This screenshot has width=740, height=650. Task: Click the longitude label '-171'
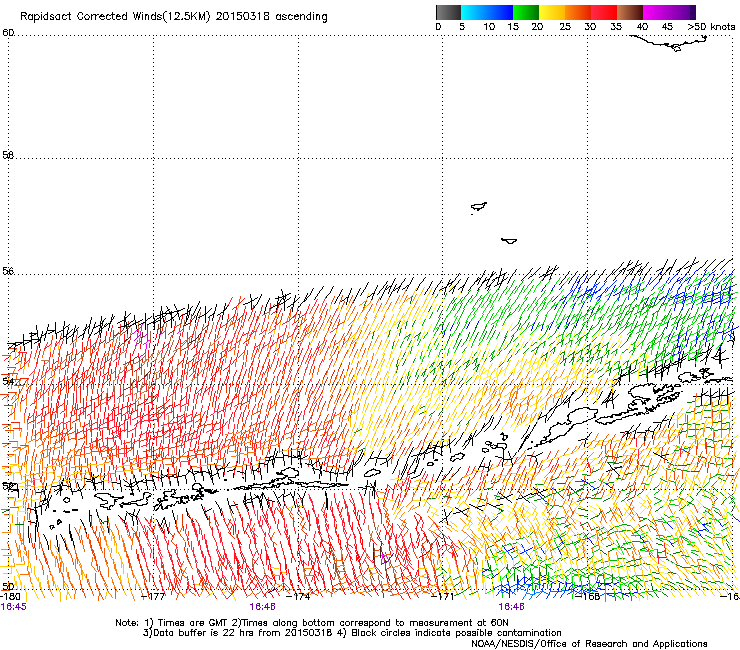443,596
